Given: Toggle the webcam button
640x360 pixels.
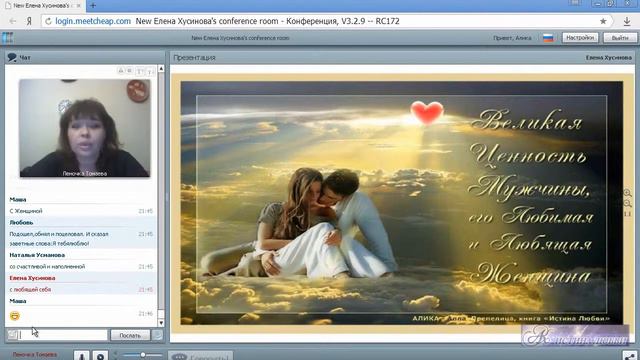Looking at the screenshot, I should pos(101,356).
